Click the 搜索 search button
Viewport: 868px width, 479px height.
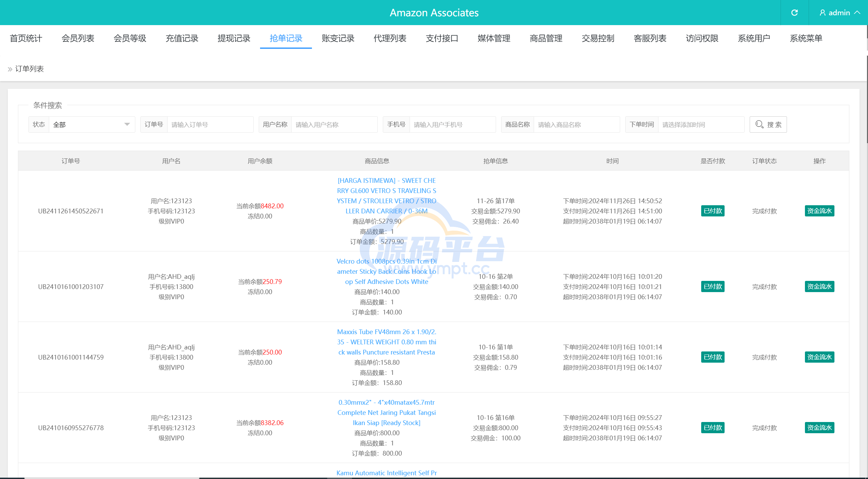click(768, 124)
